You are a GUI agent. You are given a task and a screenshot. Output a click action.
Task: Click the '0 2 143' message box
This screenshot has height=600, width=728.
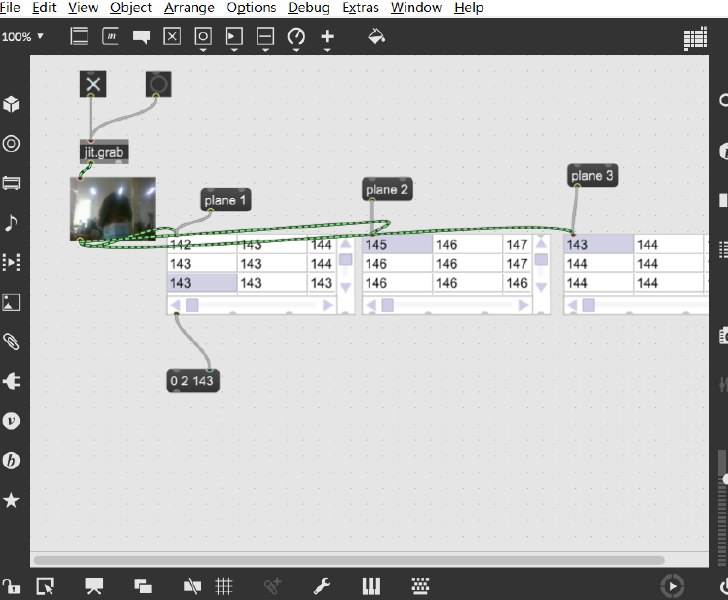[193, 381]
